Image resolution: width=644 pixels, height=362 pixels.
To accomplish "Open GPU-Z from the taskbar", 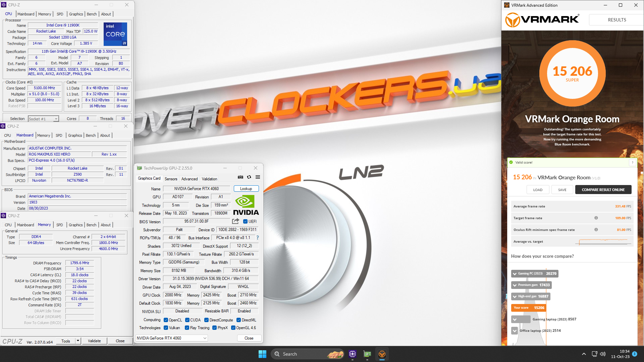I will pos(367,354).
